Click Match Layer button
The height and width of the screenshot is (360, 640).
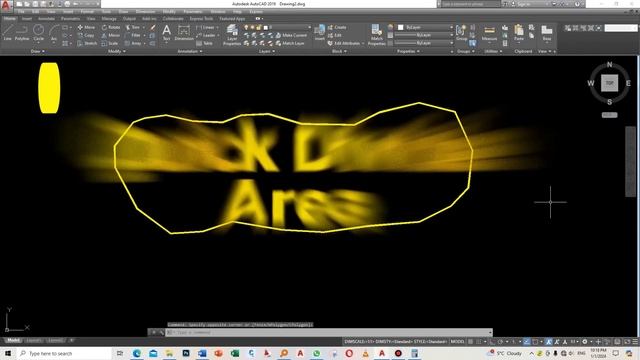point(290,43)
